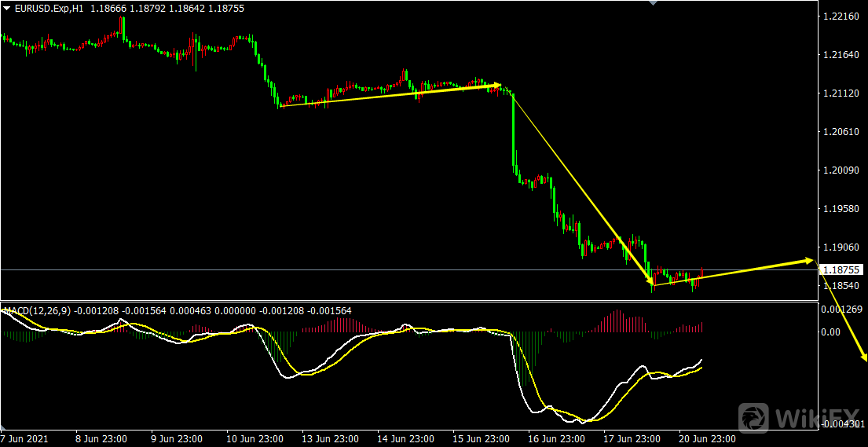Click the projected upward arrowhead near right axis
868x447 pixels.
click(808, 259)
